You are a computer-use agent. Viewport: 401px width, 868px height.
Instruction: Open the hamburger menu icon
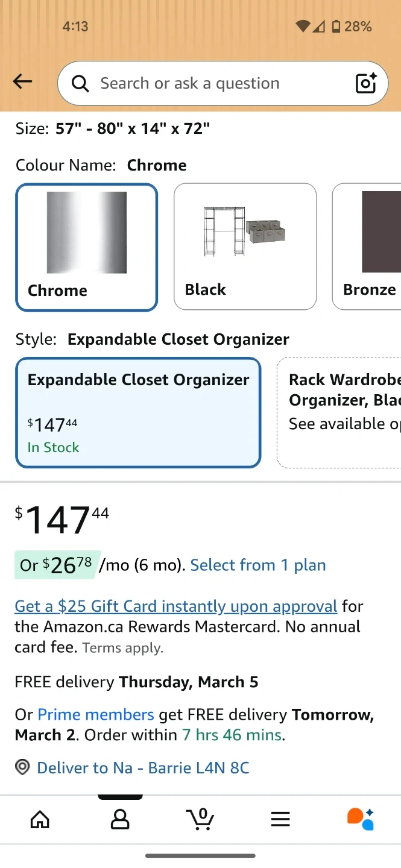click(280, 819)
